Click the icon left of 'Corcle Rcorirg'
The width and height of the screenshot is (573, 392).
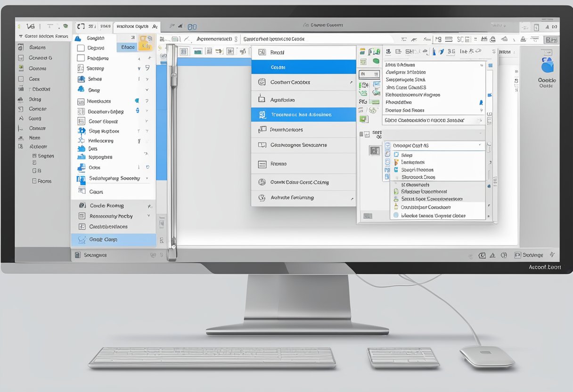point(82,205)
